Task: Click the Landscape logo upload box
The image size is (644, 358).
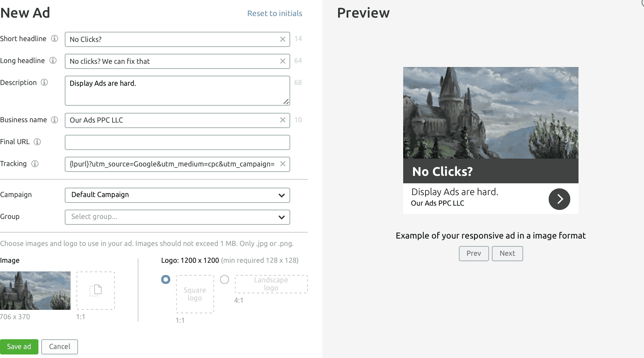Action: [x=271, y=284]
